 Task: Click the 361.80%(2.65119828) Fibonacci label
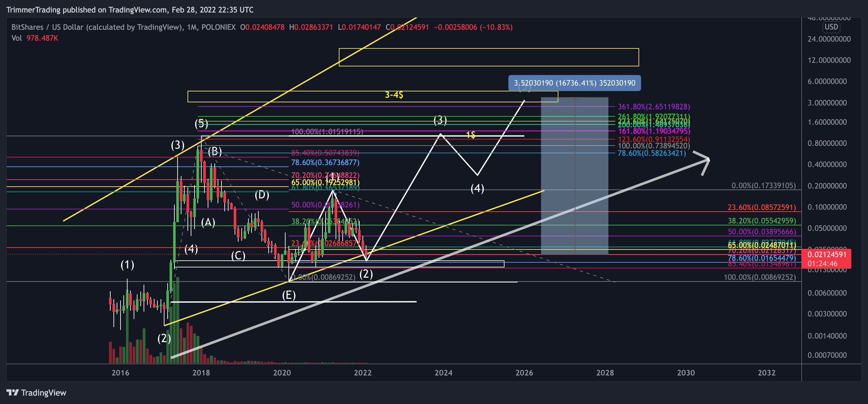[653, 106]
